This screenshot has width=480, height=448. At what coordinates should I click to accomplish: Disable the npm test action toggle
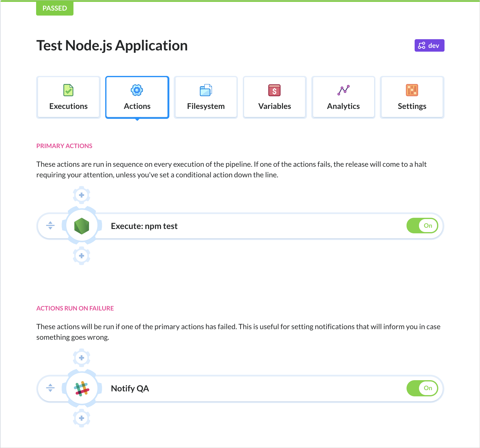(x=422, y=226)
